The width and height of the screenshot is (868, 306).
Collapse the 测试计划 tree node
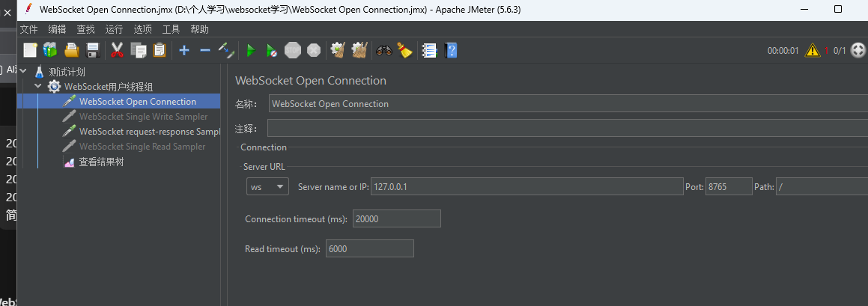point(24,71)
